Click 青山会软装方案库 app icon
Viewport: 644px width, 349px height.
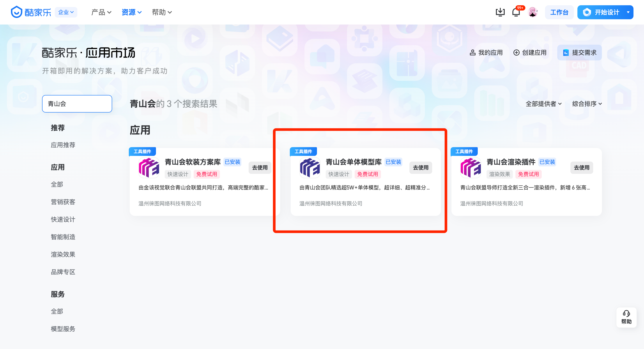pyautogui.click(x=149, y=168)
